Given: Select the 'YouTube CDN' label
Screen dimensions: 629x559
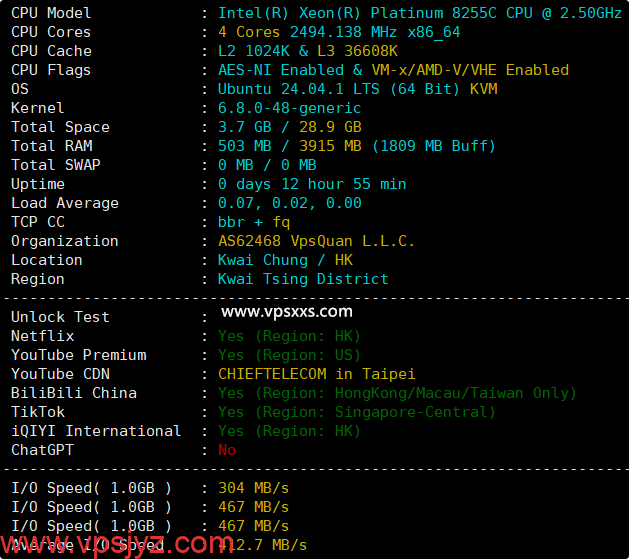Looking at the screenshot, I should [x=61, y=374].
